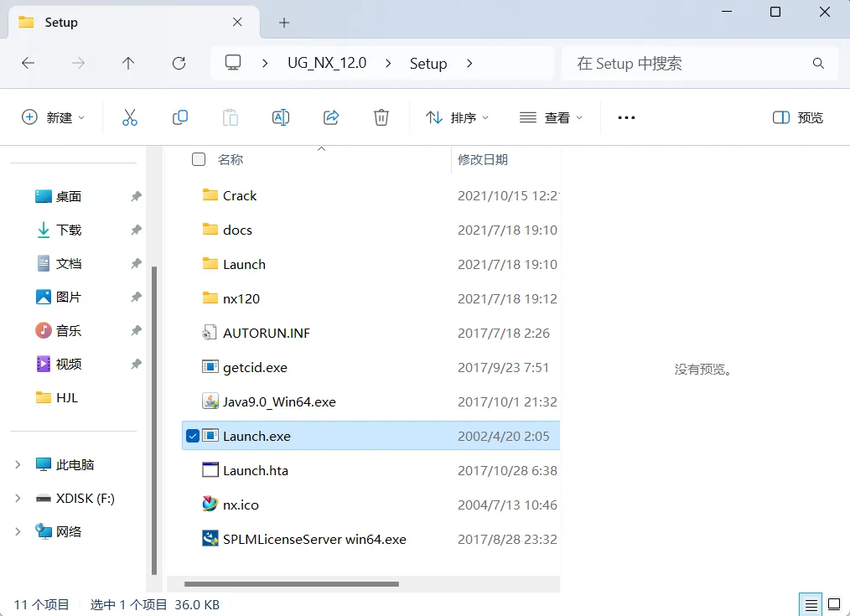This screenshot has width=850, height=616.
Task: Click the sidebar vertical scrollbar
Action: (x=154, y=420)
